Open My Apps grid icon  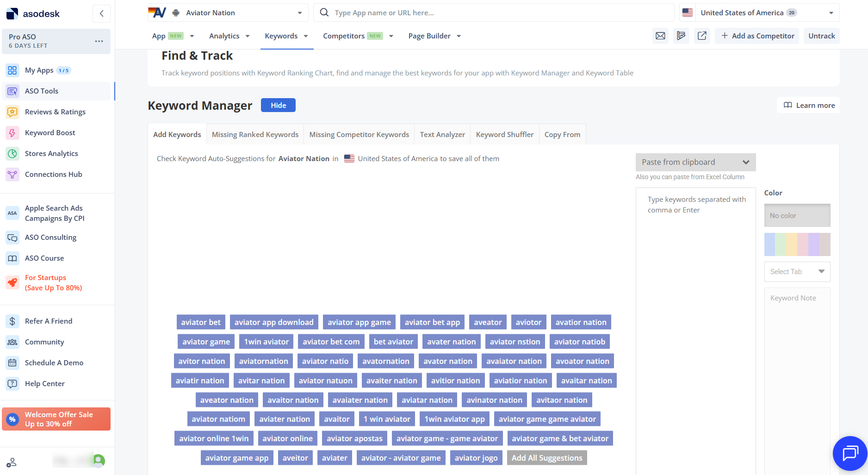[12, 70]
